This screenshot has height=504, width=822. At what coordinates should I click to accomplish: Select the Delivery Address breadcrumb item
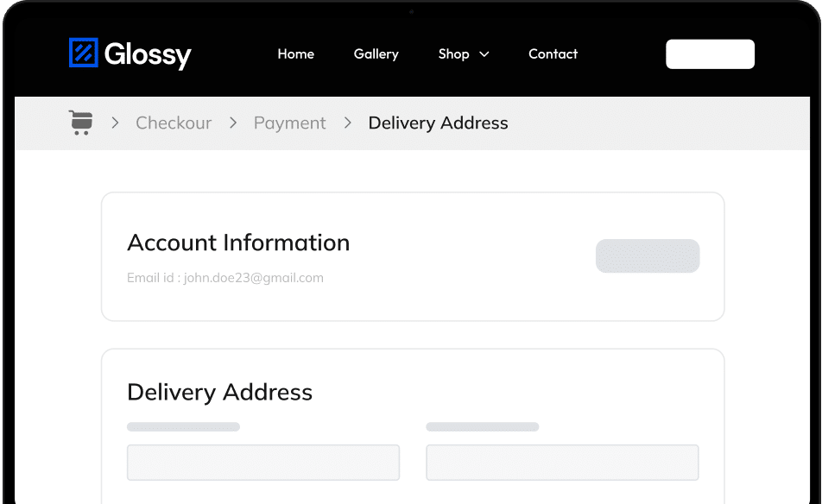coord(439,123)
